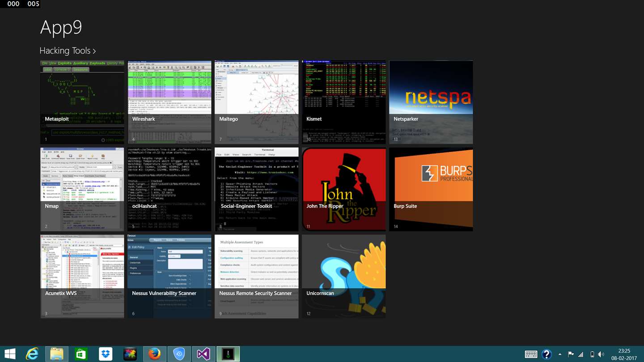644x362 pixels.
Task: Click the device icon beside the volume icon
Action: click(x=592, y=354)
